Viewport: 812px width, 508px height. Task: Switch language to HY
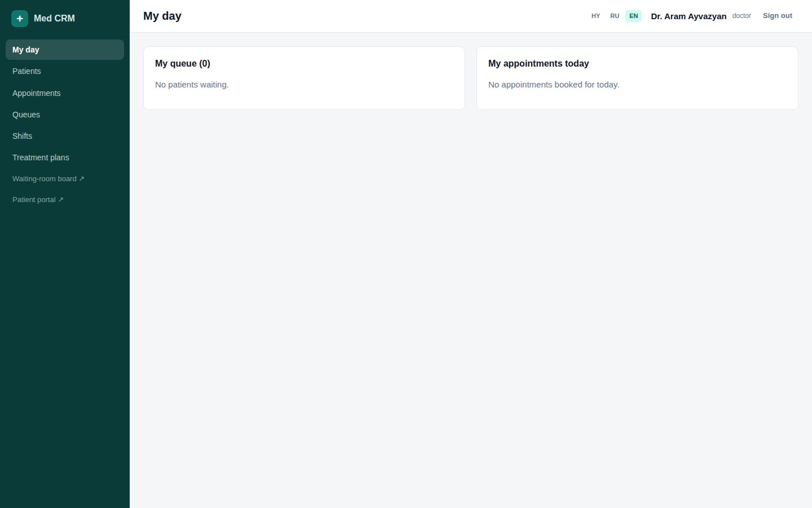[595, 16]
